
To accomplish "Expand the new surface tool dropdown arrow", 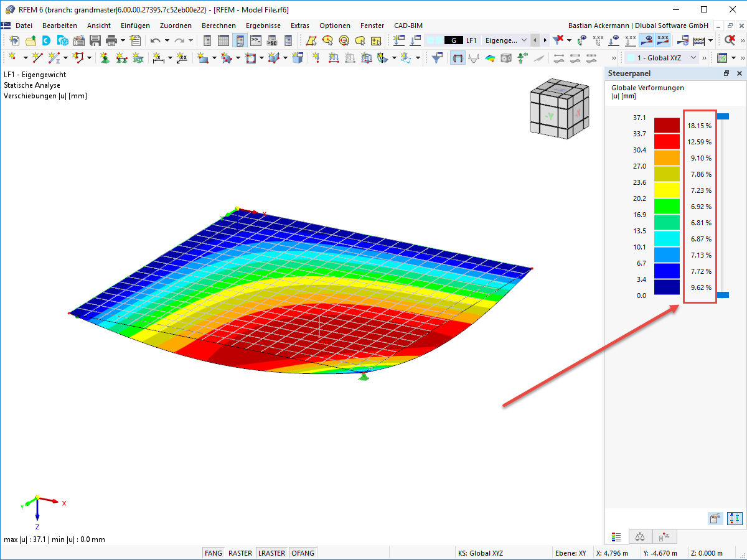I will click(214, 58).
